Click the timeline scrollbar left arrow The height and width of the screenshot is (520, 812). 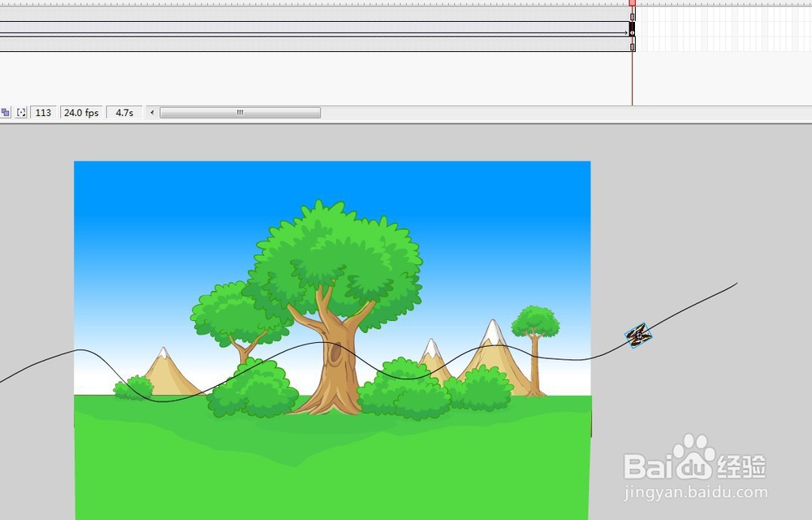click(152, 112)
